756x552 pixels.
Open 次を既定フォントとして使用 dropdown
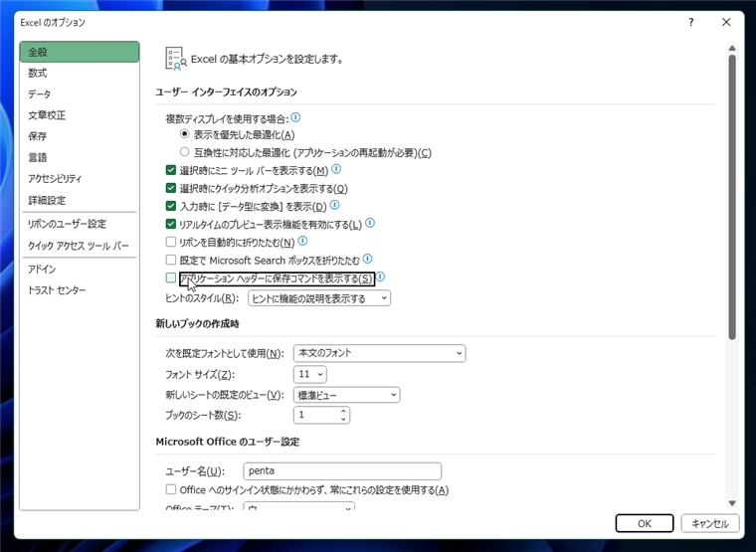click(379, 353)
